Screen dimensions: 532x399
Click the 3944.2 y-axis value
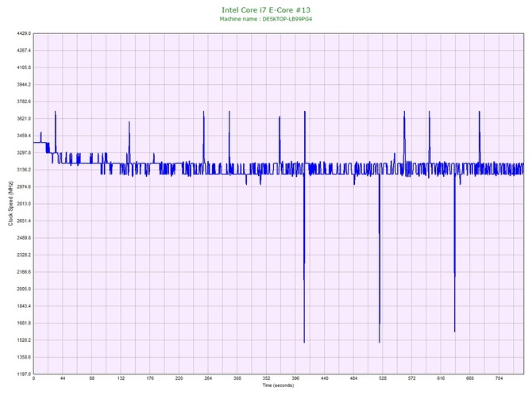(x=24, y=85)
